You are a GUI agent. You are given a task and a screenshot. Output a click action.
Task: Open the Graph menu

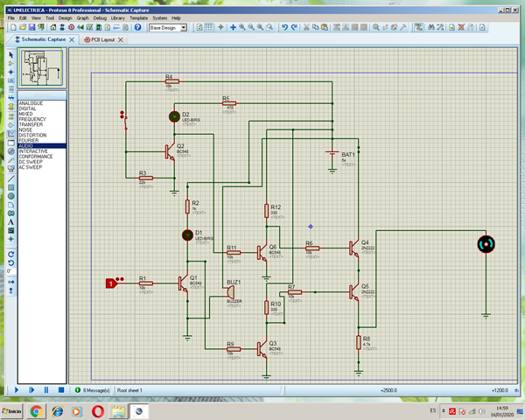[81, 17]
